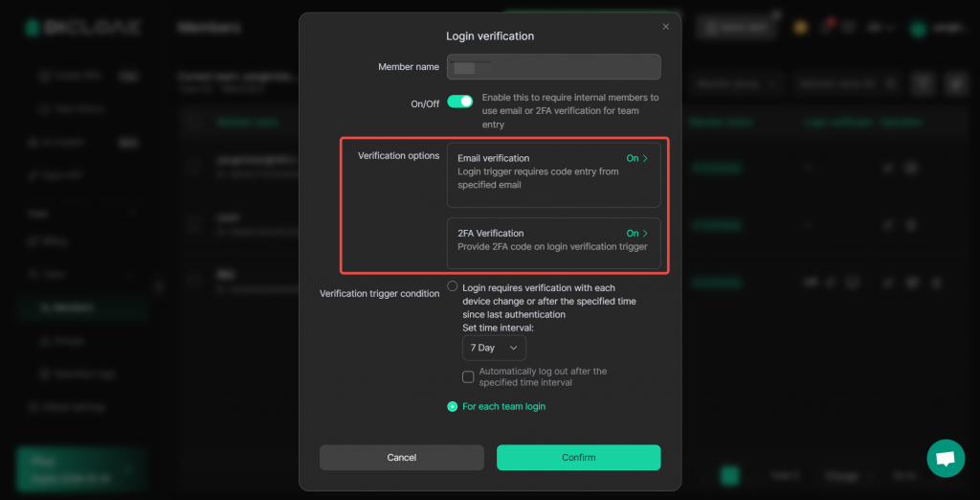This screenshot has height=500, width=980.
Task: Click the Plus plan panel in sidebar
Action: (x=82, y=469)
